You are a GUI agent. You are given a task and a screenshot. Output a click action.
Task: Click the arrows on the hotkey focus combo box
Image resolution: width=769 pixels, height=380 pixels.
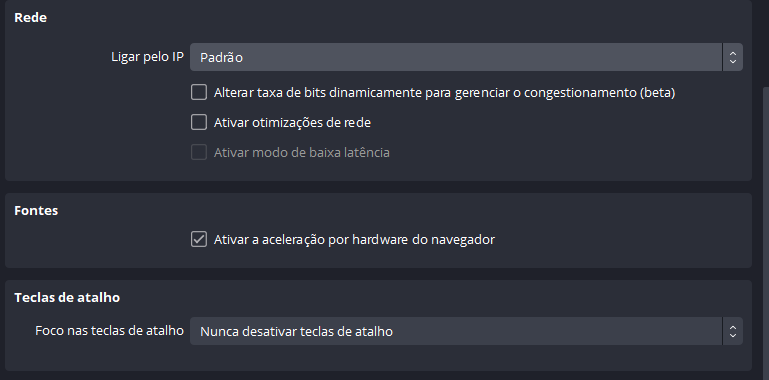[x=733, y=331]
